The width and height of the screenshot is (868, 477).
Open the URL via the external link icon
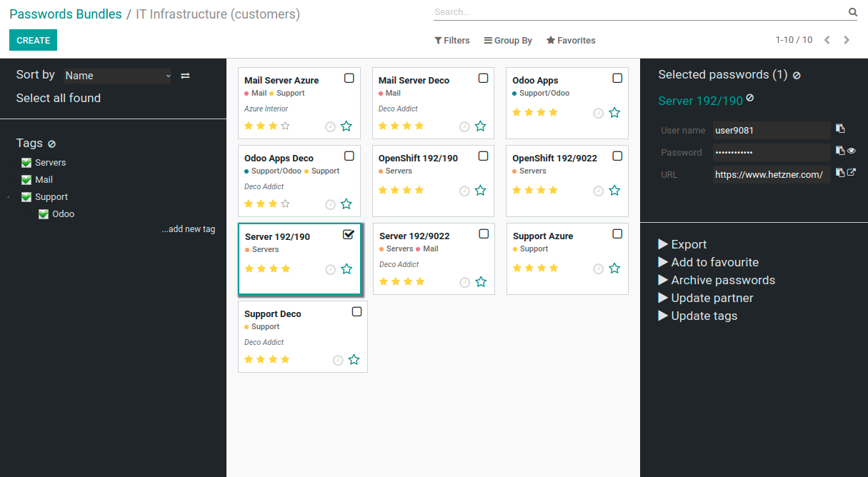[852, 172]
